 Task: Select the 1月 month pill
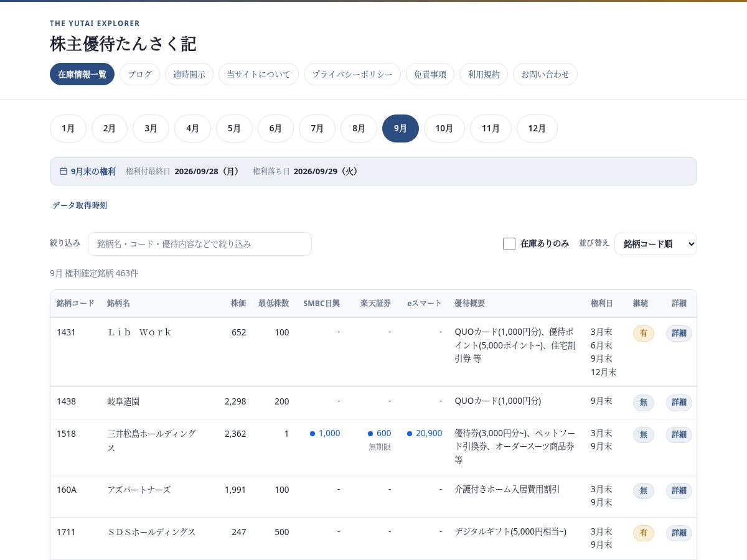[68, 128]
